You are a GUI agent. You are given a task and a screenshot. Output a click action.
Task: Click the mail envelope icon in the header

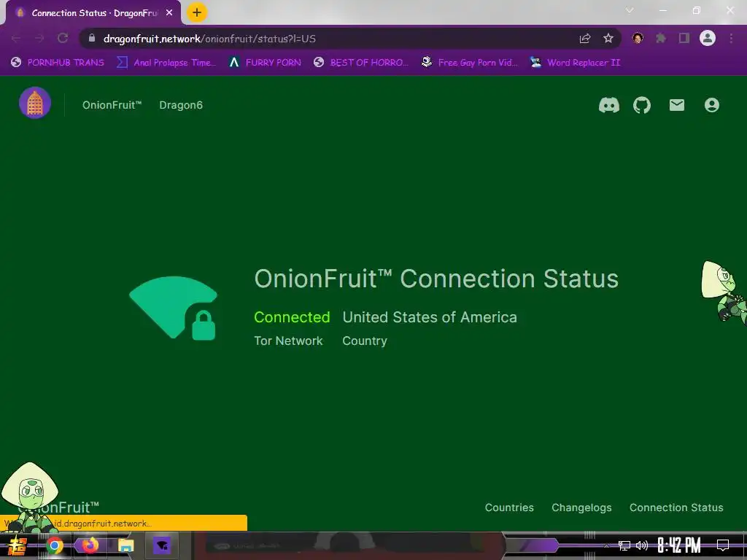(676, 105)
